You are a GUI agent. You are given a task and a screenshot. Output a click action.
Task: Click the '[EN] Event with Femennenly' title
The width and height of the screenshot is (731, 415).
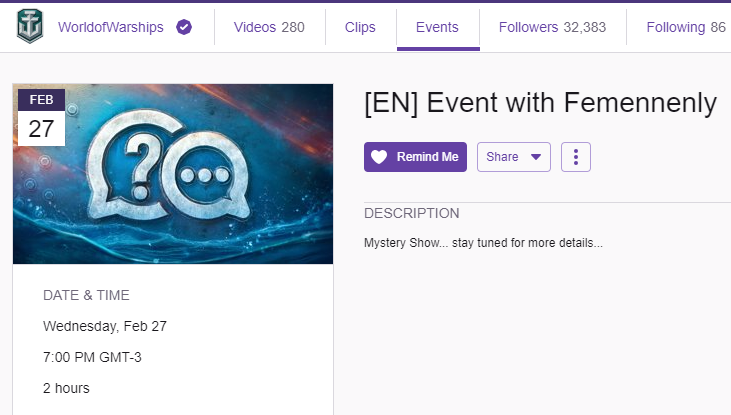(540, 103)
